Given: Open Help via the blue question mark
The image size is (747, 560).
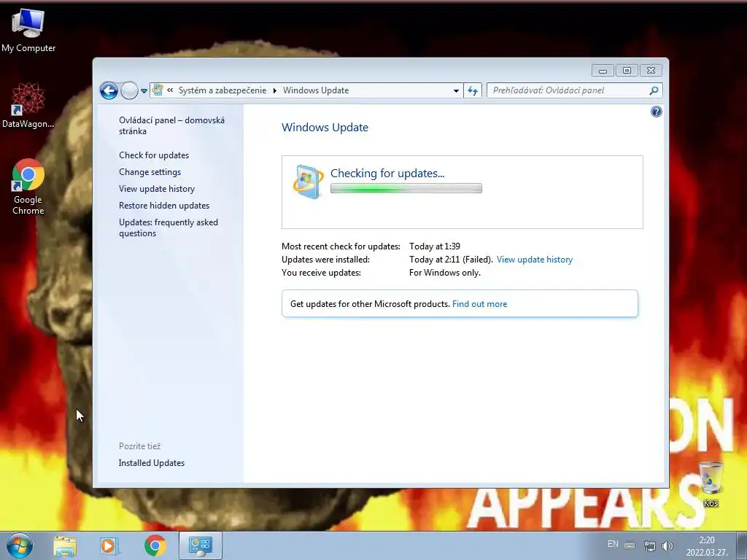Looking at the screenshot, I should pos(656,112).
